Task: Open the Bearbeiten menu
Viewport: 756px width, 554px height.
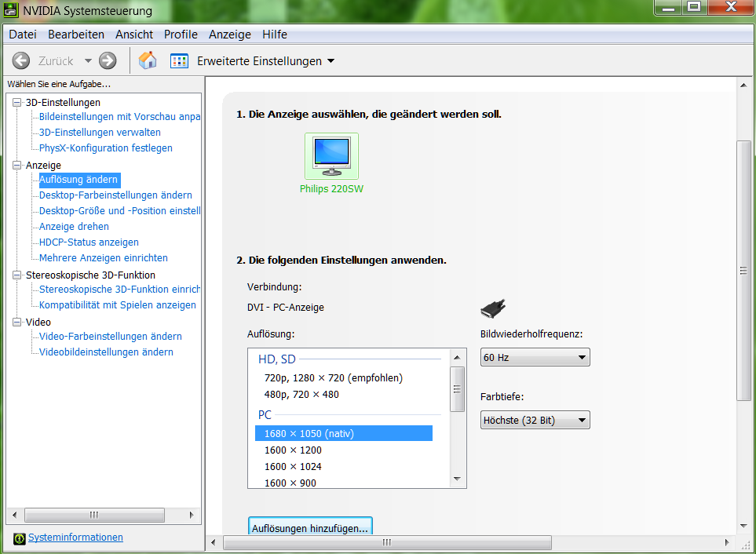Action: (76, 35)
